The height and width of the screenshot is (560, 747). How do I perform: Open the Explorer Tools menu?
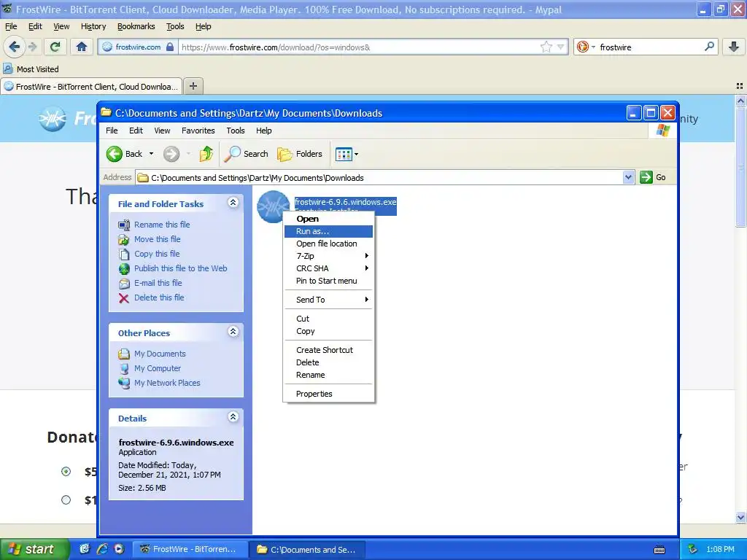(x=236, y=131)
